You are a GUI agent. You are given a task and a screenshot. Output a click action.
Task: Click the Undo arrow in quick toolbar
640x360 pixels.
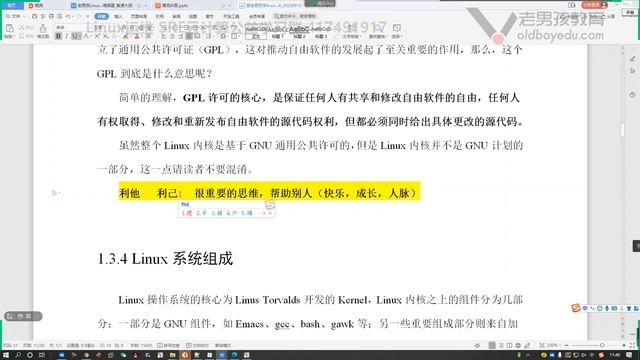[x=68, y=16]
